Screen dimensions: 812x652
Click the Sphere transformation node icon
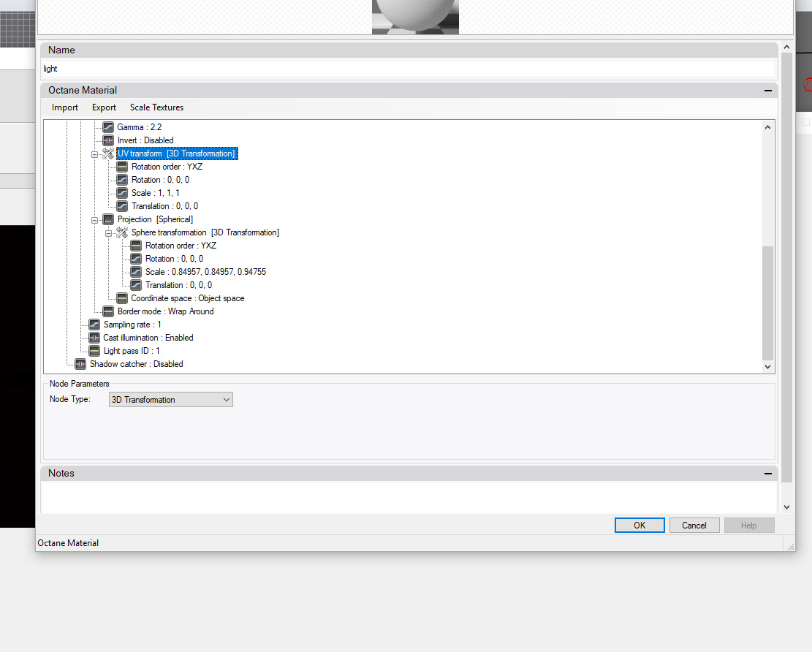[x=122, y=232]
